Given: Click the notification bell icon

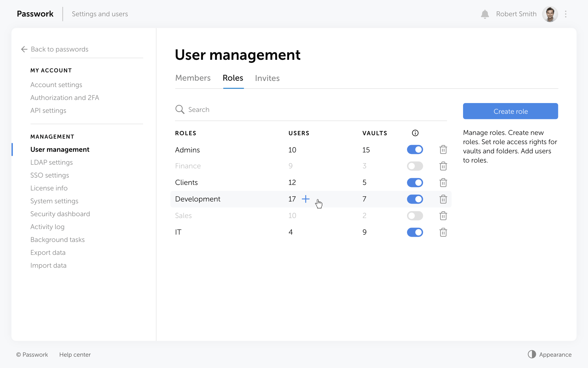Looking at the screenshot, I should click(485, 14).
